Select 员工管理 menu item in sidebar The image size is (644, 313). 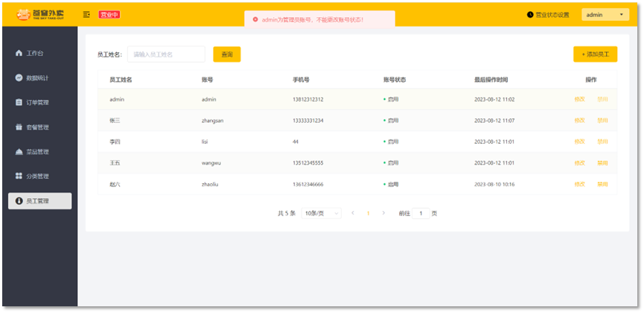(39, 201)
